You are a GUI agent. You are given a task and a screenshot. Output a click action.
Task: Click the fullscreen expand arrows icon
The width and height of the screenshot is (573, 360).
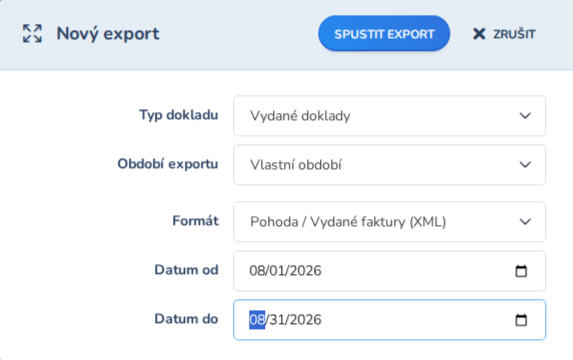point(32,34)
